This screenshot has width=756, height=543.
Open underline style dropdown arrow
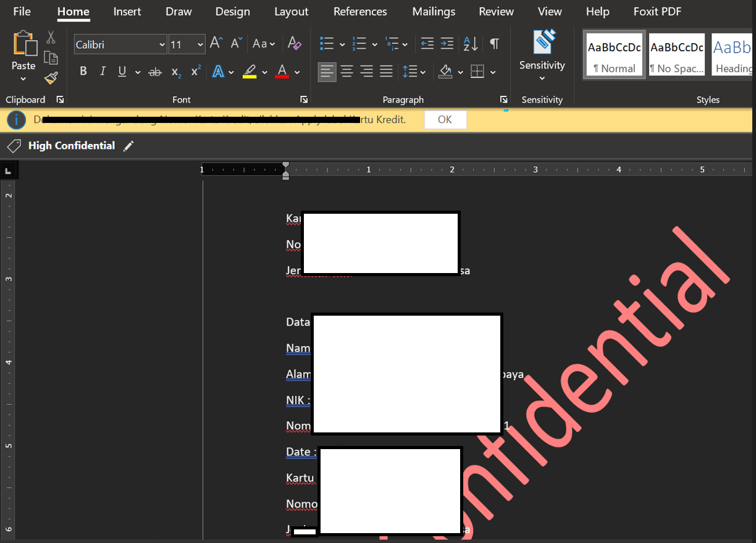tap(138, 72)
